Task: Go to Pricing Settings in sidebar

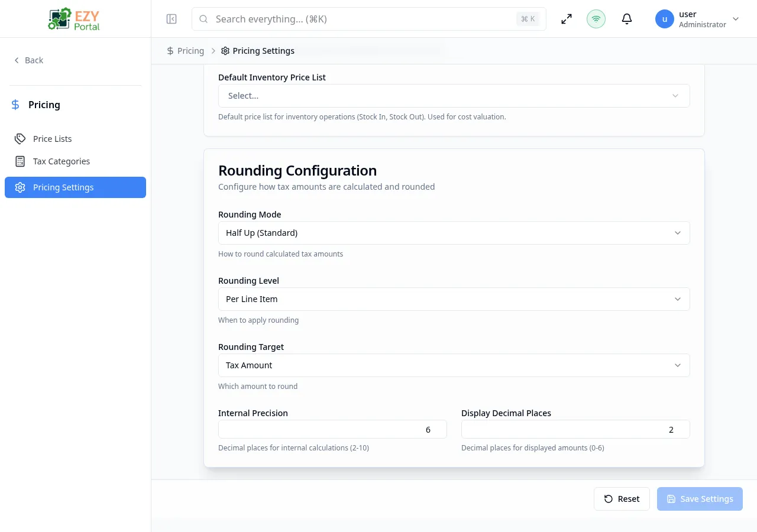Action: [x=75, y=187]
